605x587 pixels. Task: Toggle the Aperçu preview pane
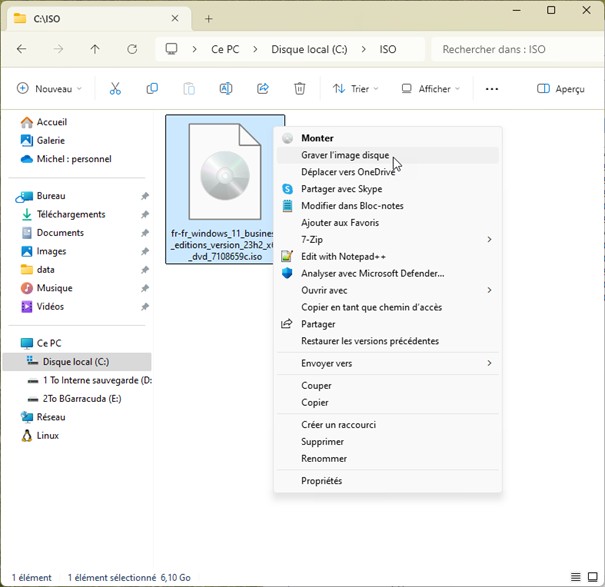[x=561, y=89]
